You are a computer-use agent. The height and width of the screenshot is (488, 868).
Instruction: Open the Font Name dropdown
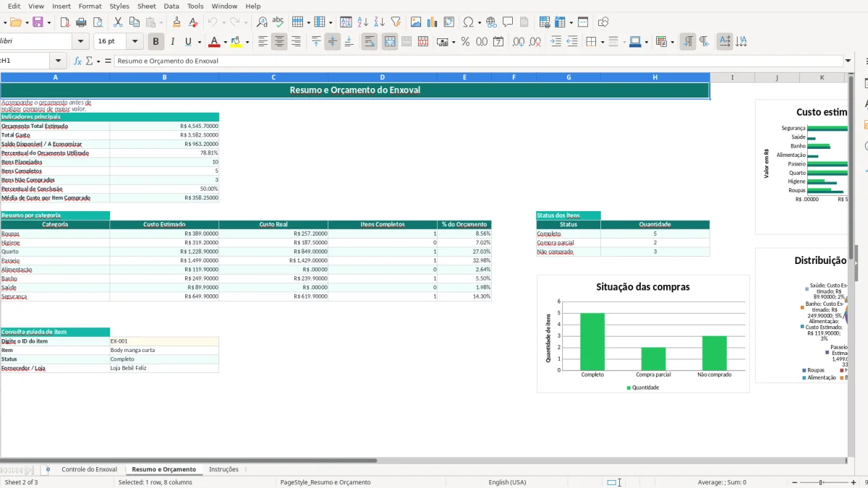click(x=82, y=42)
